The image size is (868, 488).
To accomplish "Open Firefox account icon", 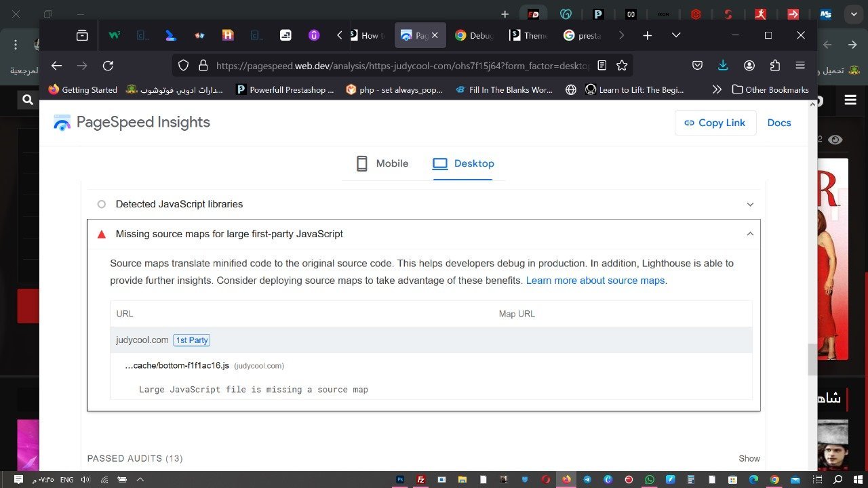I will pos(749,66).
